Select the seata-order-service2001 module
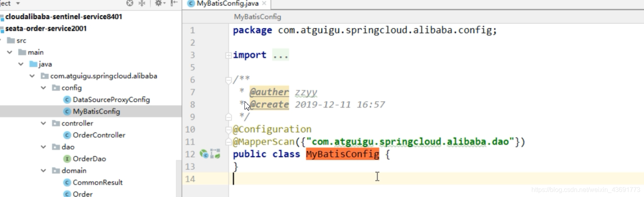The height and width of the screenshot is (197, 644). tap(46, 28)
